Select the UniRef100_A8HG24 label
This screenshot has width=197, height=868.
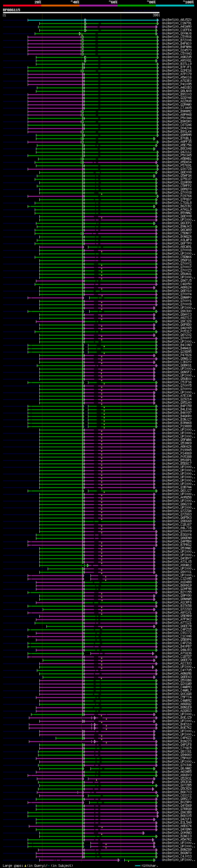pyautogui.click(x=177, y=287)
